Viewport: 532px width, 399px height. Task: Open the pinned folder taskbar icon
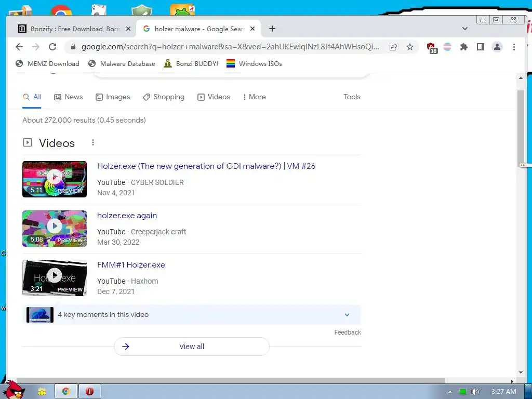[42, 392]
